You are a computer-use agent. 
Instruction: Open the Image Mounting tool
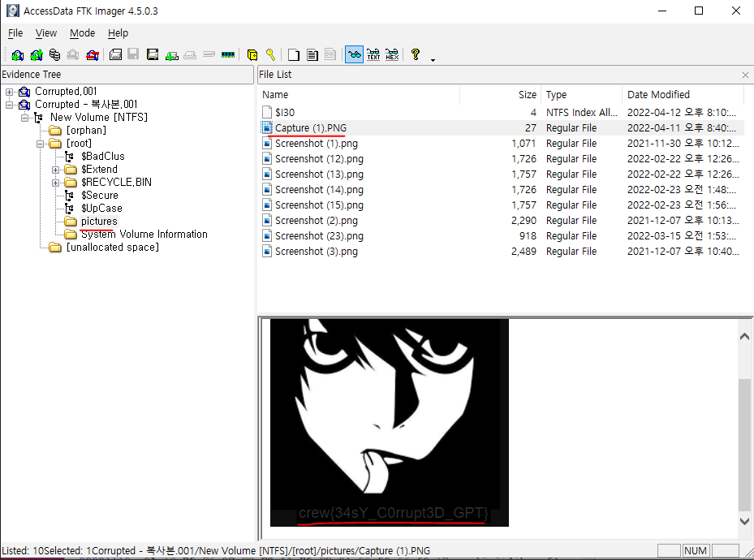pos(55,55)
